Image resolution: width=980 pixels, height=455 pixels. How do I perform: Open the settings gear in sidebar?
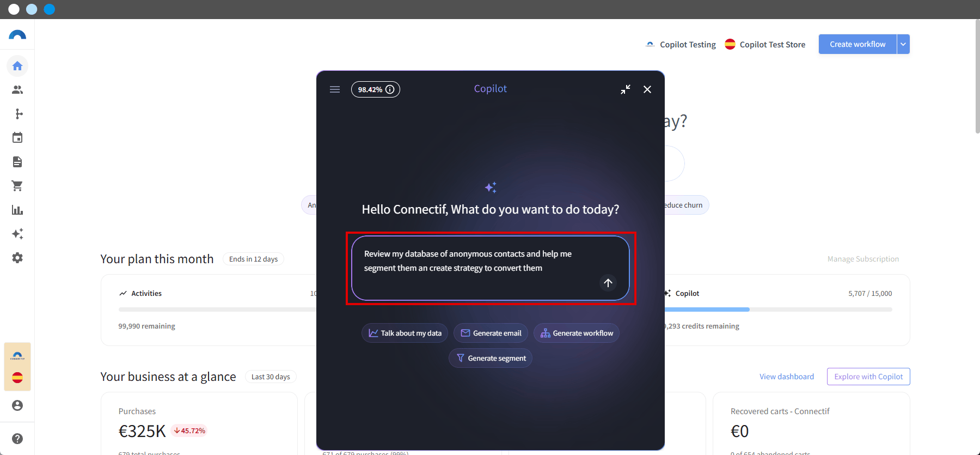(x=17, y=258)
